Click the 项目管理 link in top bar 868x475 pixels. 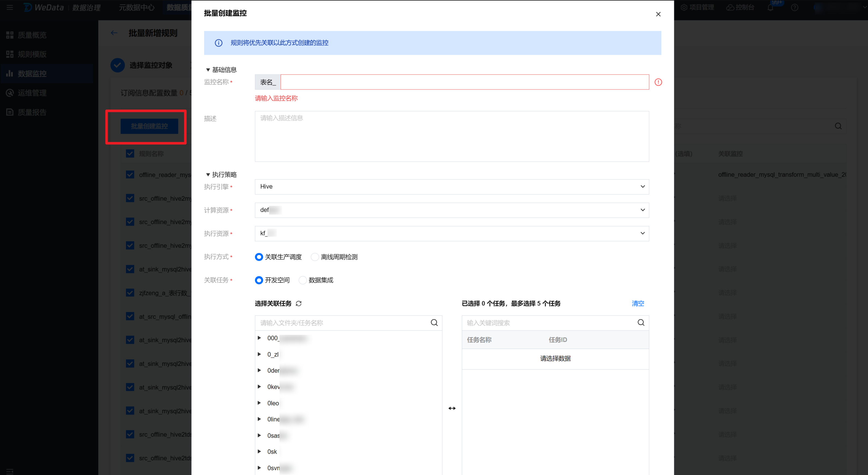pos(701,7)
